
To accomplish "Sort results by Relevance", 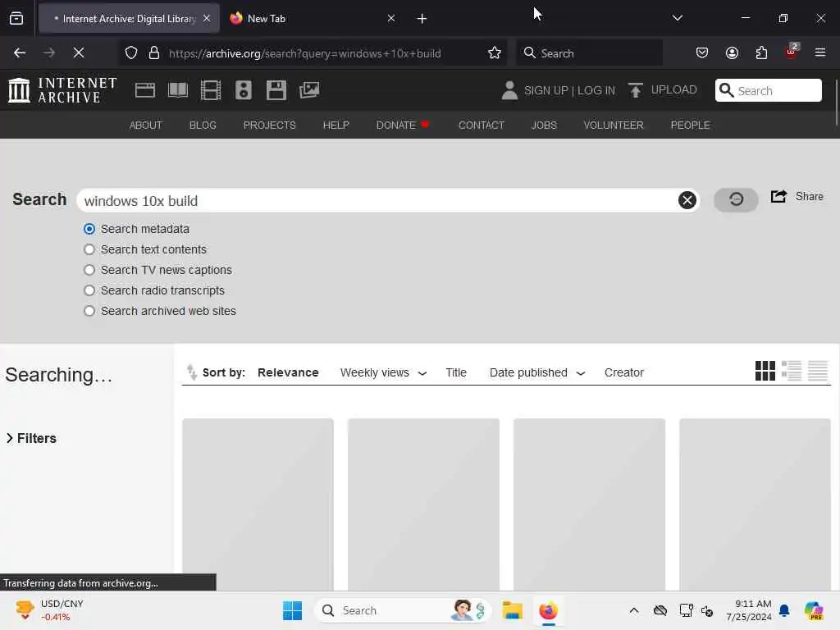I will coord(288,372).
